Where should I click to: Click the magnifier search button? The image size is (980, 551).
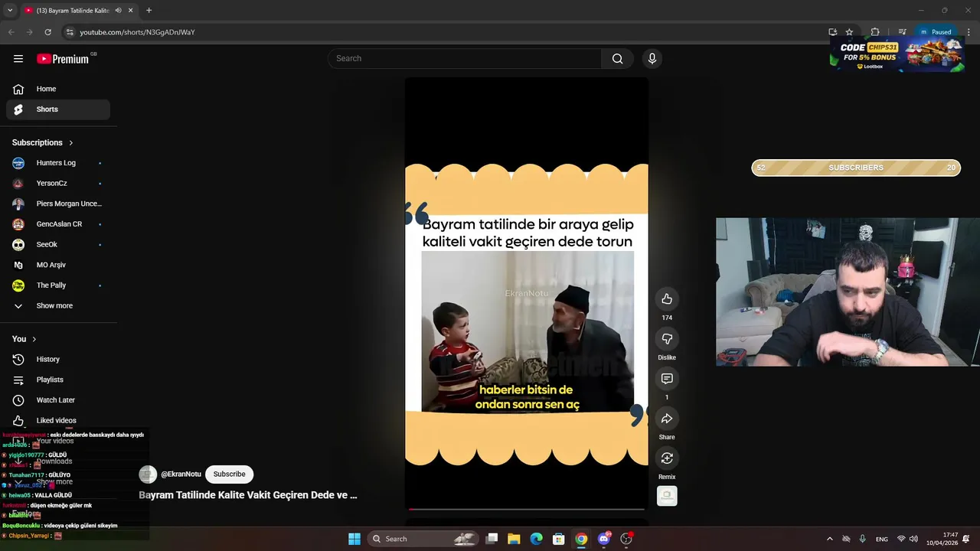617,59
